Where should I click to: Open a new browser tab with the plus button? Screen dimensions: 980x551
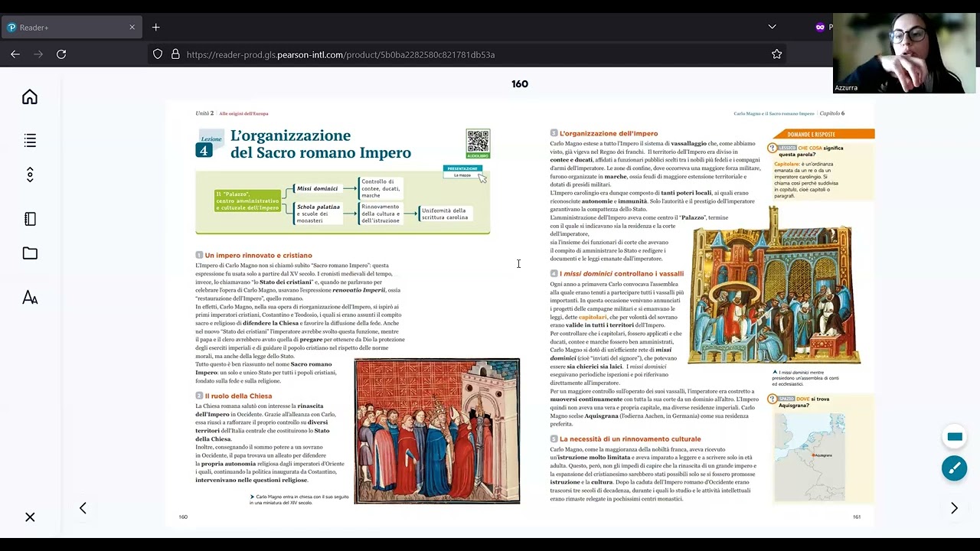156,27
